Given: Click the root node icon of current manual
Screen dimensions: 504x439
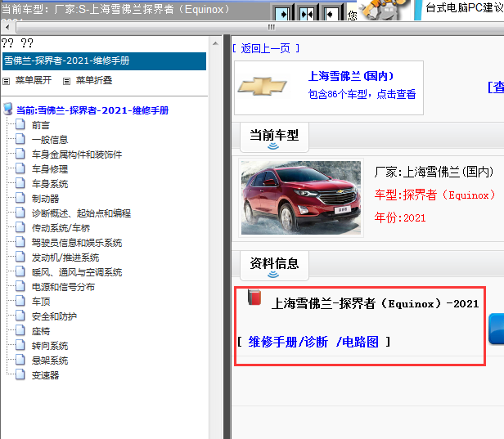Looking at the screenshot, I should 8,110.
